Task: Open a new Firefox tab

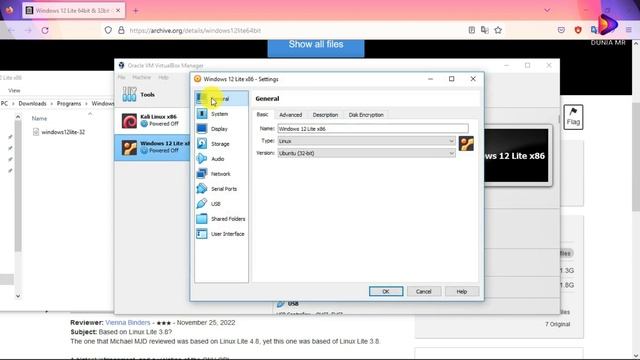Action: [x=136, y=11]
